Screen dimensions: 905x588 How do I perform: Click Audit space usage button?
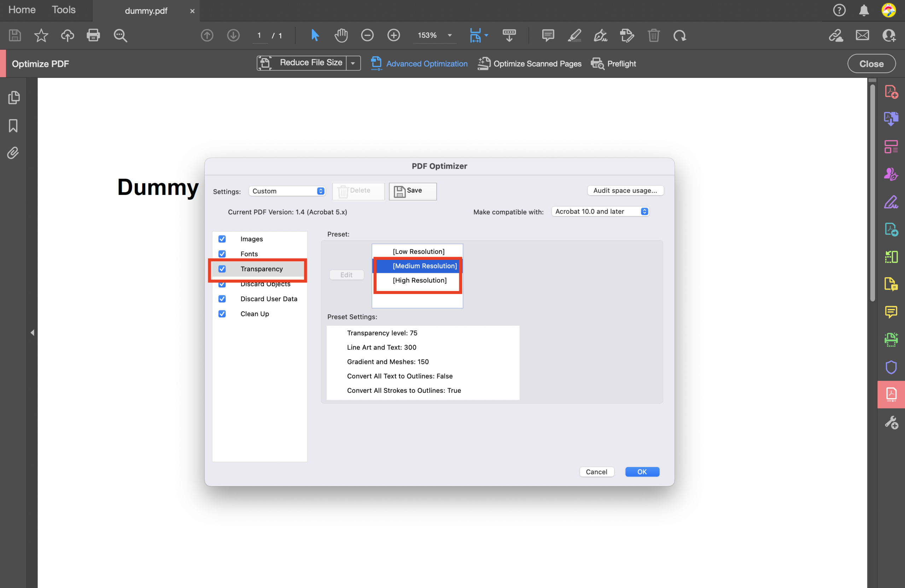pyautogui.click(x=625, y=191)
